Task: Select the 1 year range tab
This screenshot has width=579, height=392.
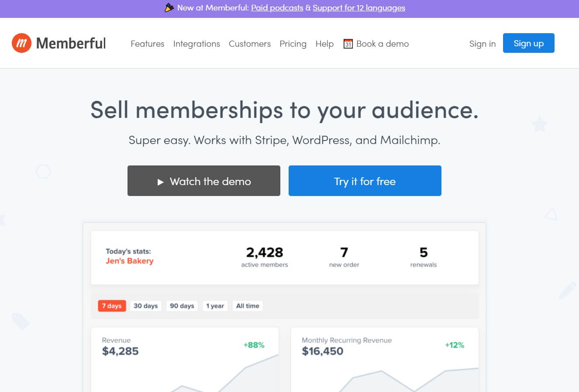Action: [215, 306]
